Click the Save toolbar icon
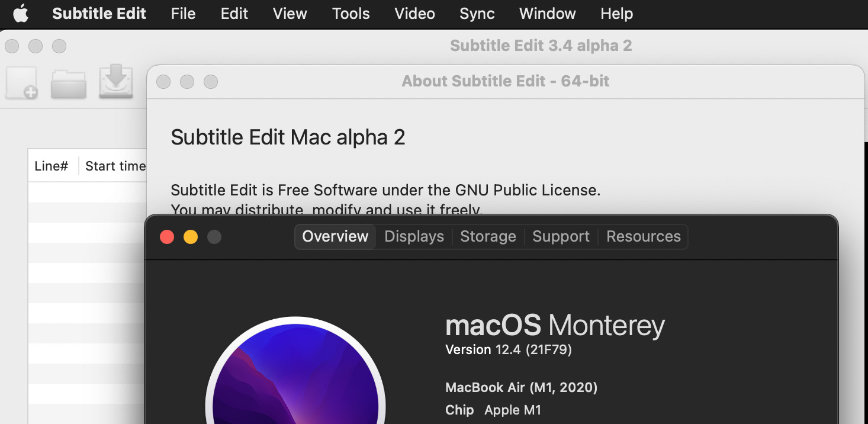 tap(116, 81)
